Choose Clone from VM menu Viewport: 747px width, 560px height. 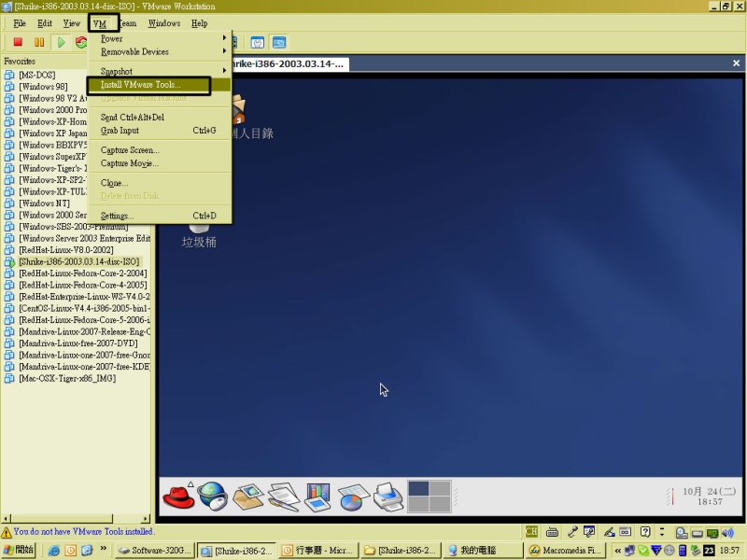click(x=160, y=183)
